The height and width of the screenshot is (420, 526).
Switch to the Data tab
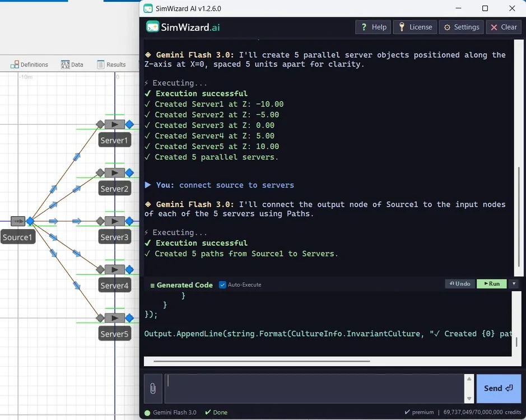tap(72, 64)
